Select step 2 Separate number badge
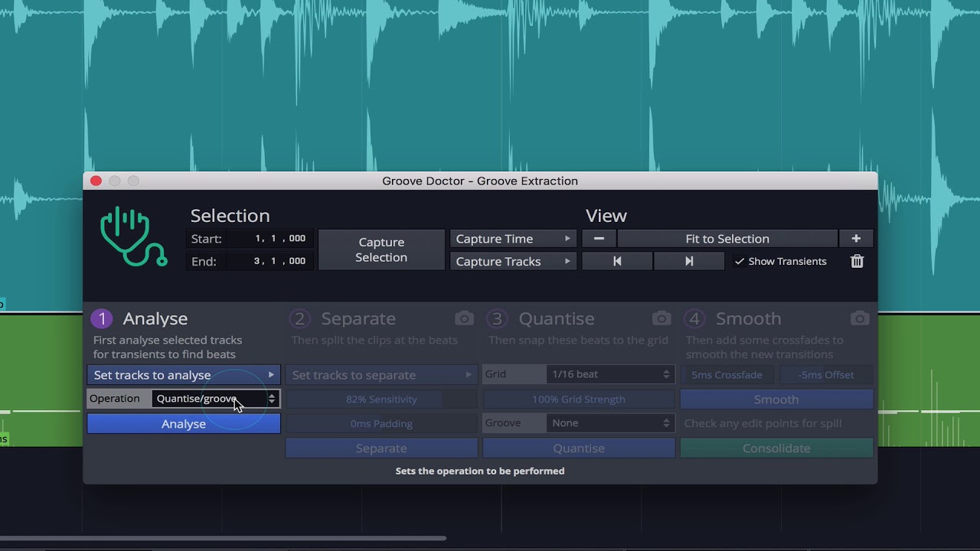This screenshot has height=551, width=980. 299,318
